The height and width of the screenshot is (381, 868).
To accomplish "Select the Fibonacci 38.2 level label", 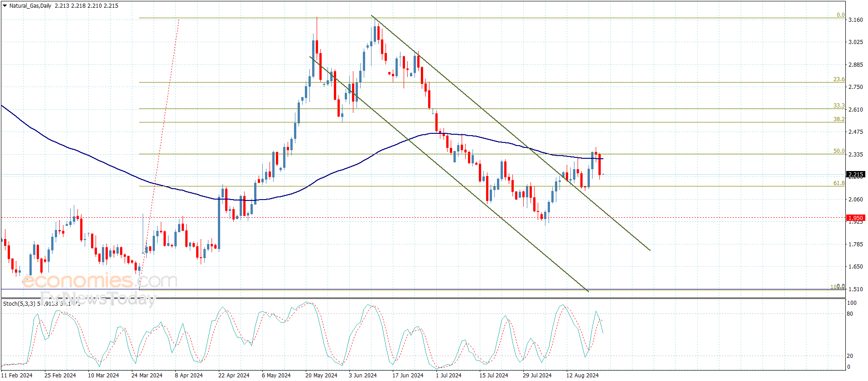I will click(x=839, y=119).
